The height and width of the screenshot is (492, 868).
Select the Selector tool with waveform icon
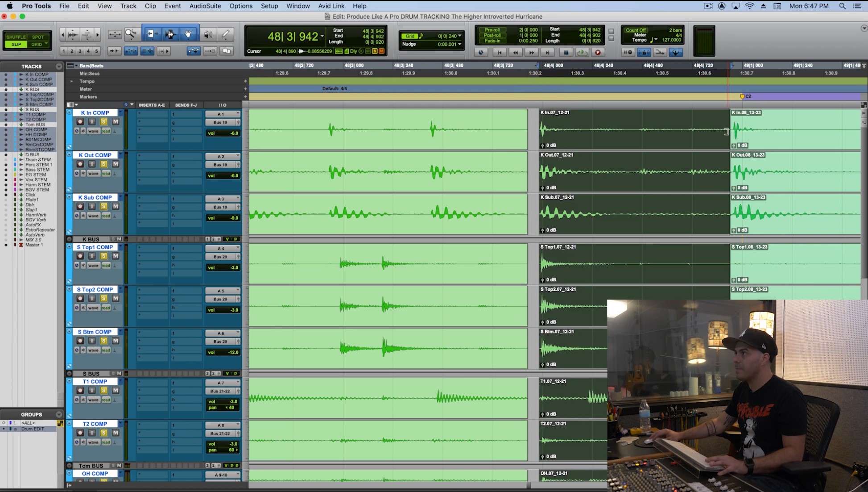(170, 34)
